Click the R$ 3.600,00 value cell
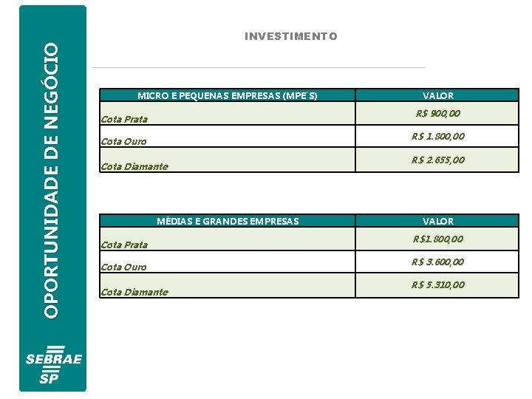 point(437,262)
